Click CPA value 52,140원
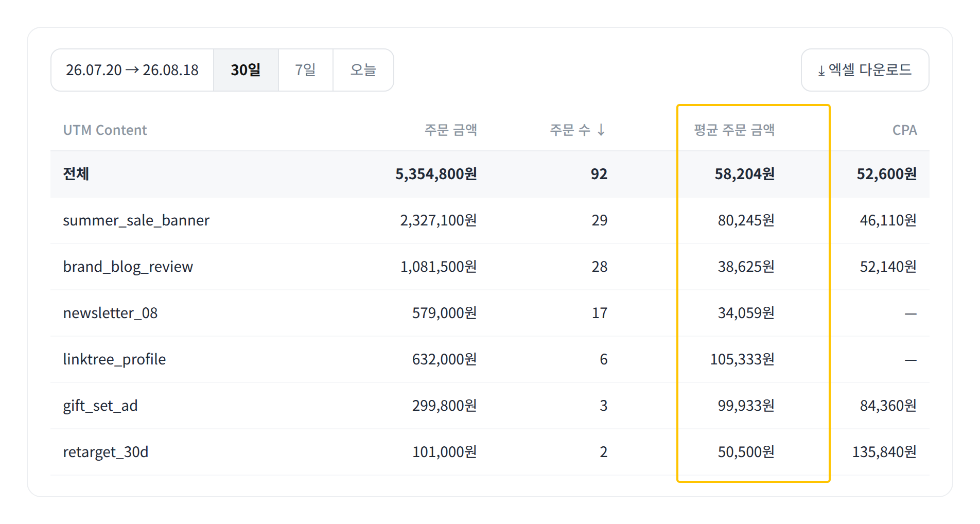The width and height of the screenshot is (980, 524). (888, 267)
